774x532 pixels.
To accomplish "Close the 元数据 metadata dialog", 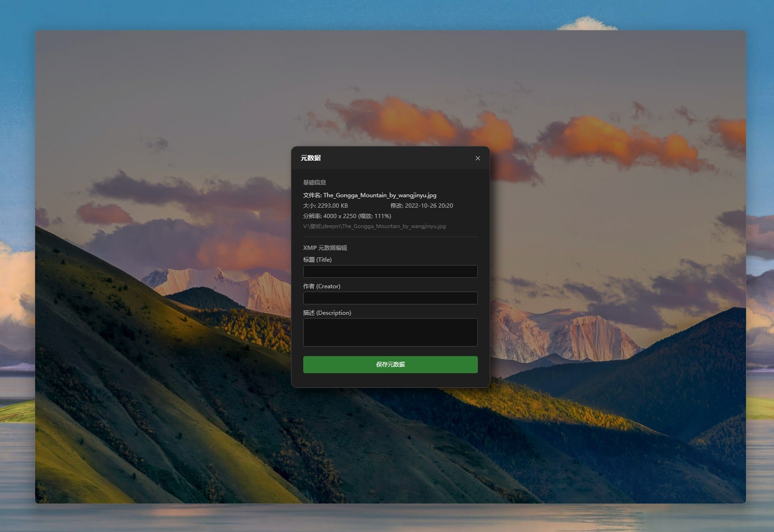I will (x=477, y=158).
